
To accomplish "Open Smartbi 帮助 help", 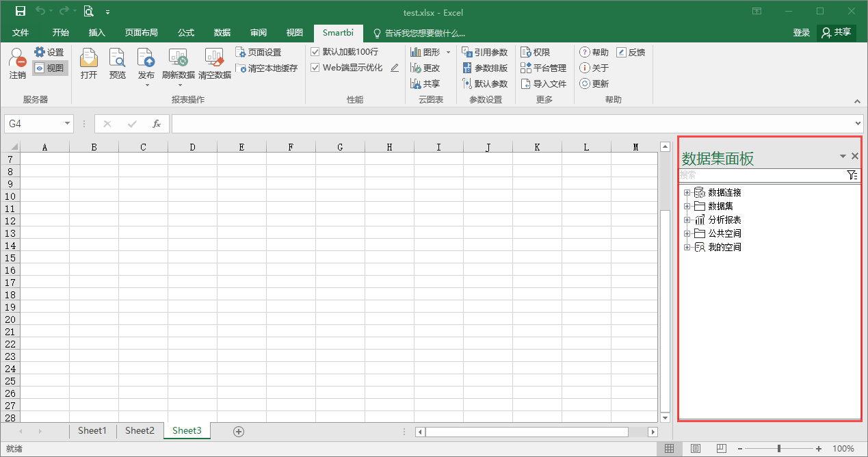I will 594,52.
